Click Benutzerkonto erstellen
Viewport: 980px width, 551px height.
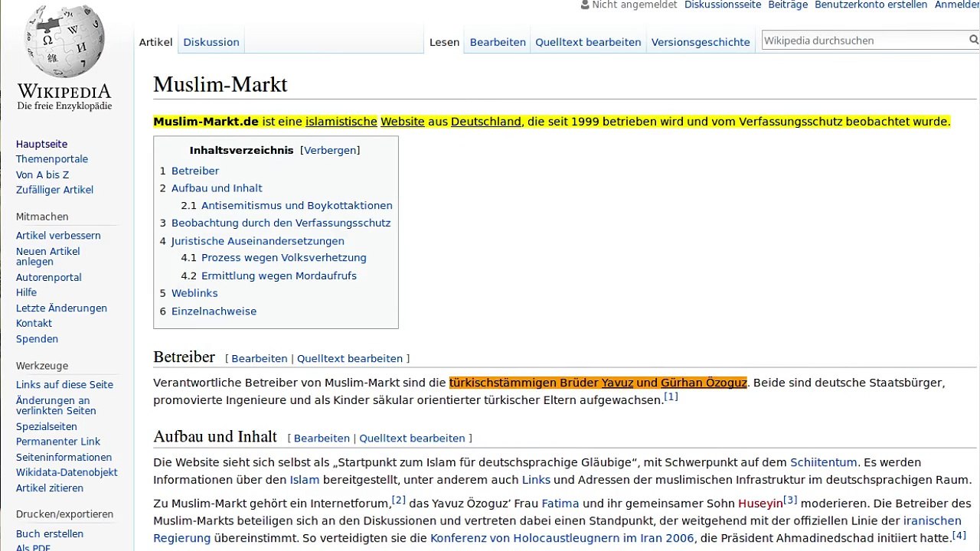[x=871, y=5]
